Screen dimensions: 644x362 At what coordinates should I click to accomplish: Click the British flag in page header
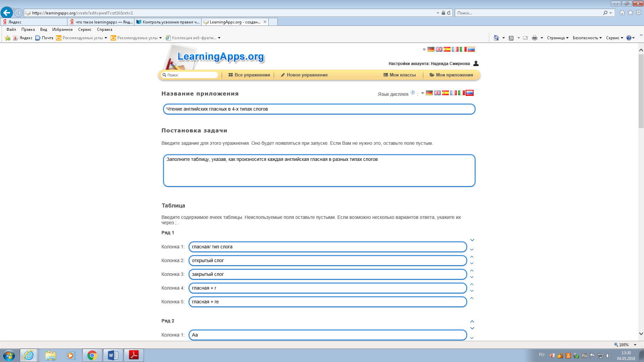point(439,49)
